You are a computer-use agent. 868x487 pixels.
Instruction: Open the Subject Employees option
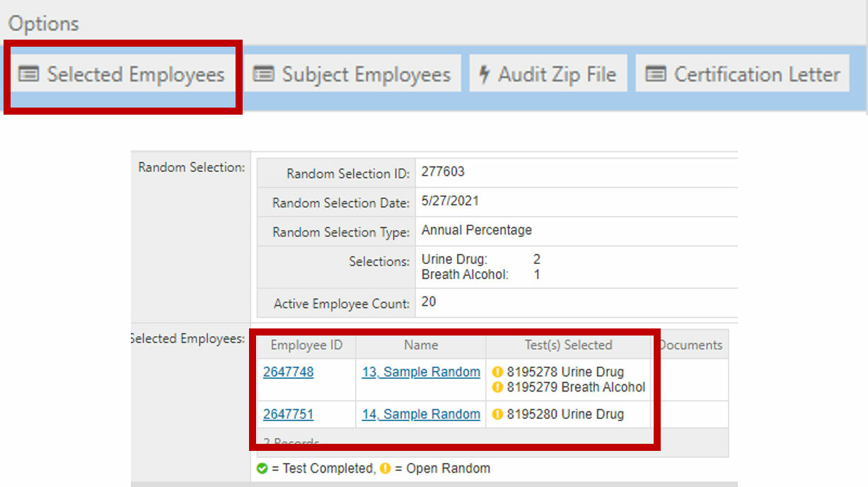coord(352,74)
